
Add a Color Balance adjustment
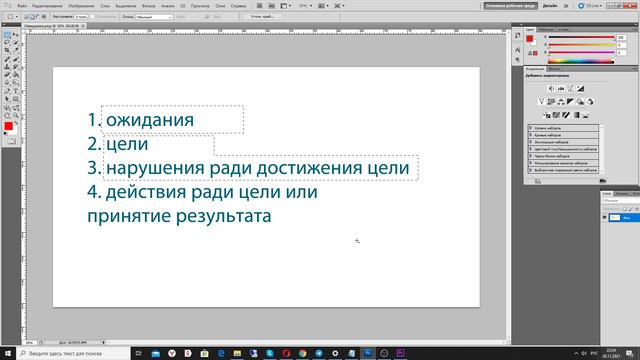(561, 102)
